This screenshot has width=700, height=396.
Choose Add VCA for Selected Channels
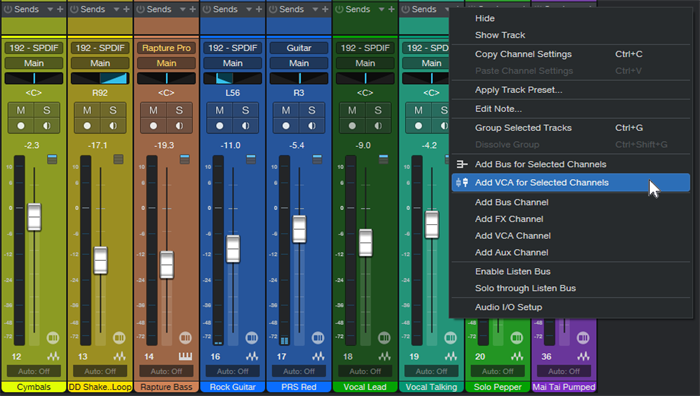point(571,183)
